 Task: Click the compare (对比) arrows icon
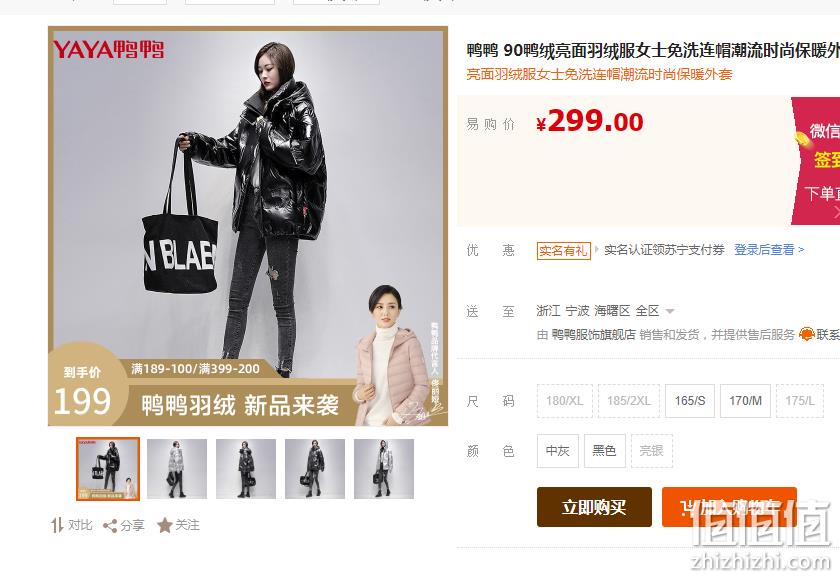(x=57, y=525)
